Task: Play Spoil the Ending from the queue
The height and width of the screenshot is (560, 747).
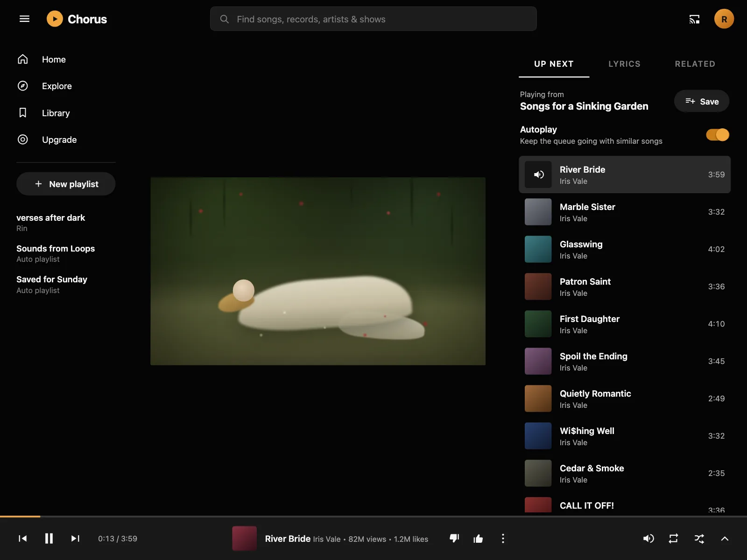Action: point(625,361)
